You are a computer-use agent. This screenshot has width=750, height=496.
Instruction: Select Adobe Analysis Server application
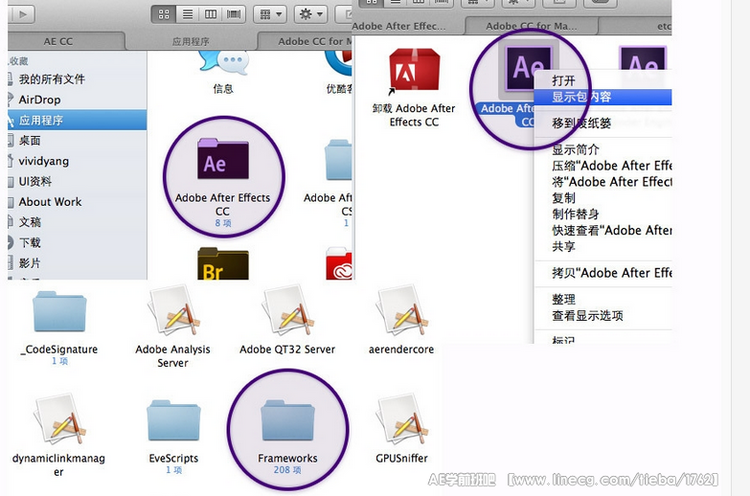click(x=173, y=311)
